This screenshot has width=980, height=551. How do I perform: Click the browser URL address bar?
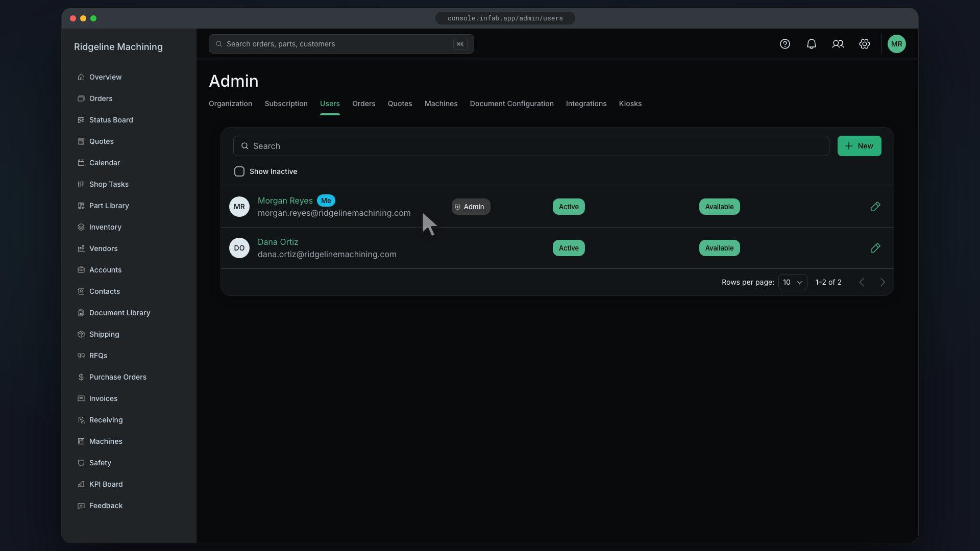tap(505, 18)
